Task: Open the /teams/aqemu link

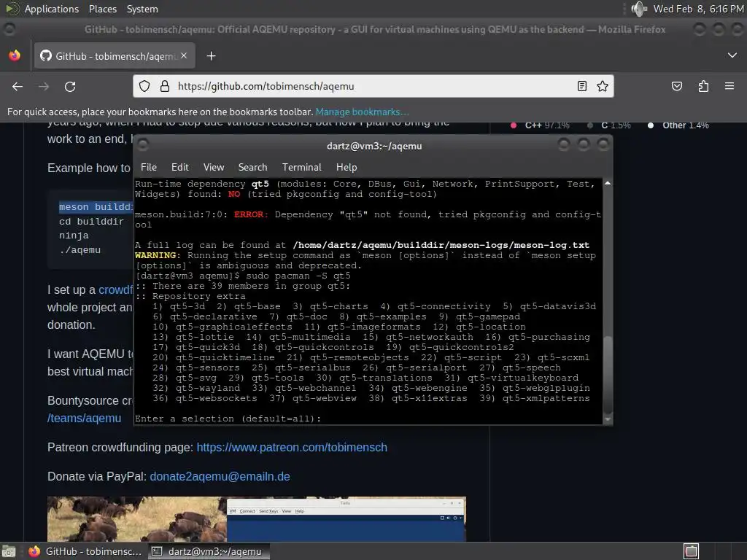Action: (x=84, y=418)
